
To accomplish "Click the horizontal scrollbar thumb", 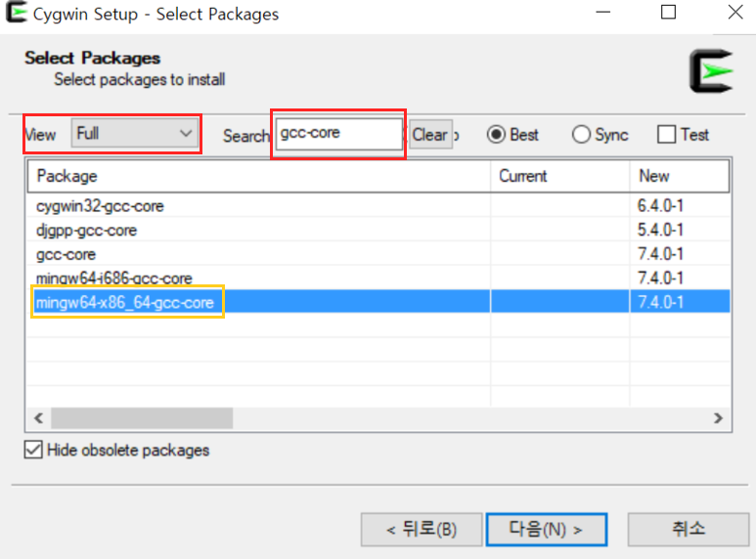I will tap(142, 418).
